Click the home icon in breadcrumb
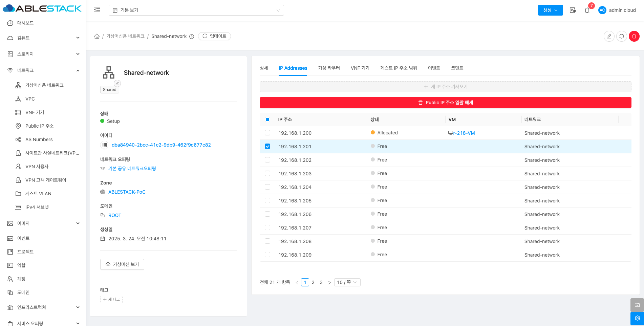 [97, 36]
